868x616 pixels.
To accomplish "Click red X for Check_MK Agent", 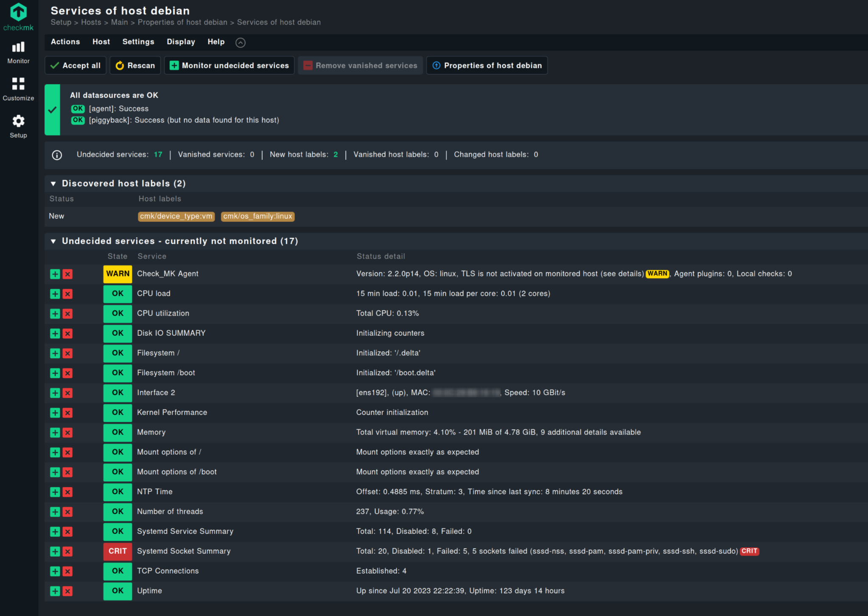I will [67, 274].
